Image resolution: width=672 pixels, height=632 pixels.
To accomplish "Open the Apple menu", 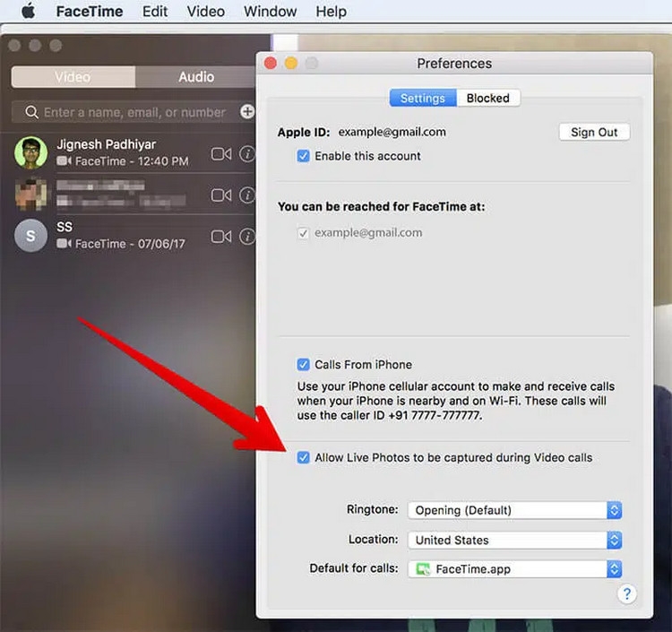I will pyautogui.click(x=29, y=11).
